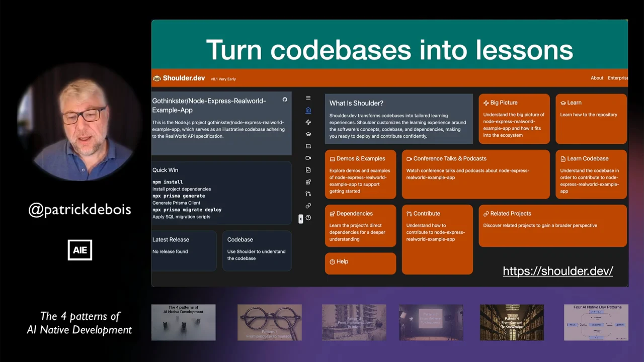Open code file icon in sidebar
This screenshot has height=362, width=644.
(x=308, y=170)
